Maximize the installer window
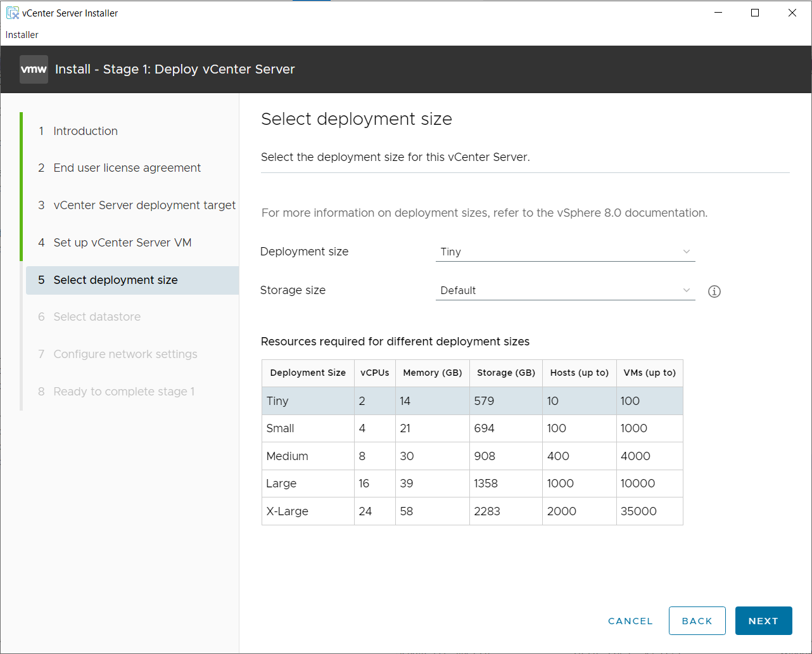Image resolution: width=812 pixels, height=654 pixels. [x=755, y=13]
